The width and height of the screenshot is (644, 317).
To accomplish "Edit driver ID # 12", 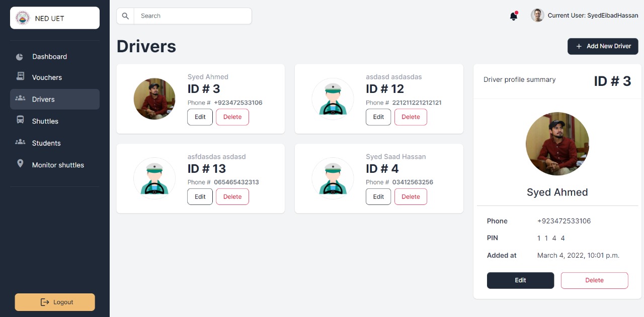I will coord(378,117).
